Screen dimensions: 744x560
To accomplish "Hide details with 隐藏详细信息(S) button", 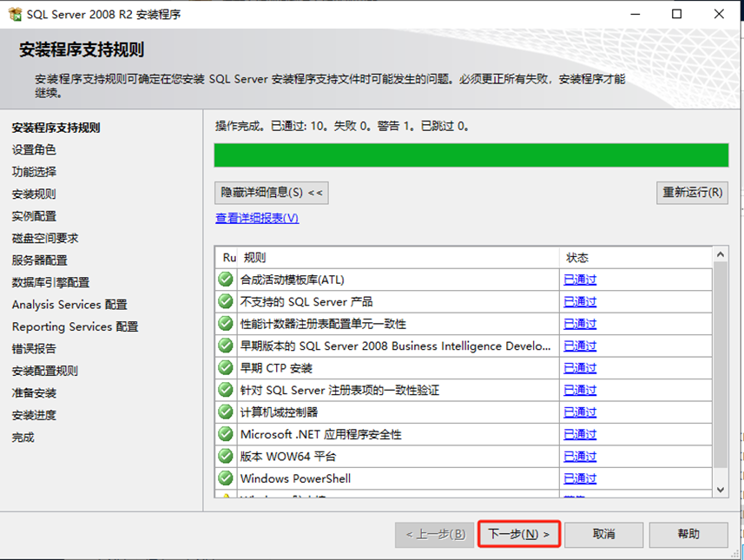I will (x=272, y=193).
